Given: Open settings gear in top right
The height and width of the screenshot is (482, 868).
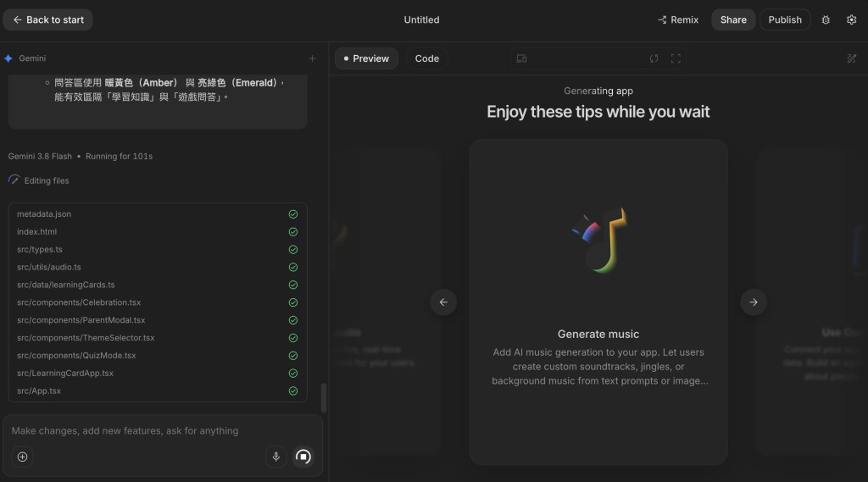Looking at the screenshot, I should (851, 20).
